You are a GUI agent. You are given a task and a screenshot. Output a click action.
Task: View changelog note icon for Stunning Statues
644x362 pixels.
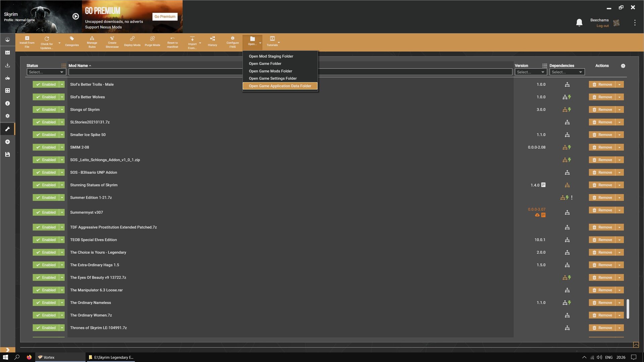[543, 185]
